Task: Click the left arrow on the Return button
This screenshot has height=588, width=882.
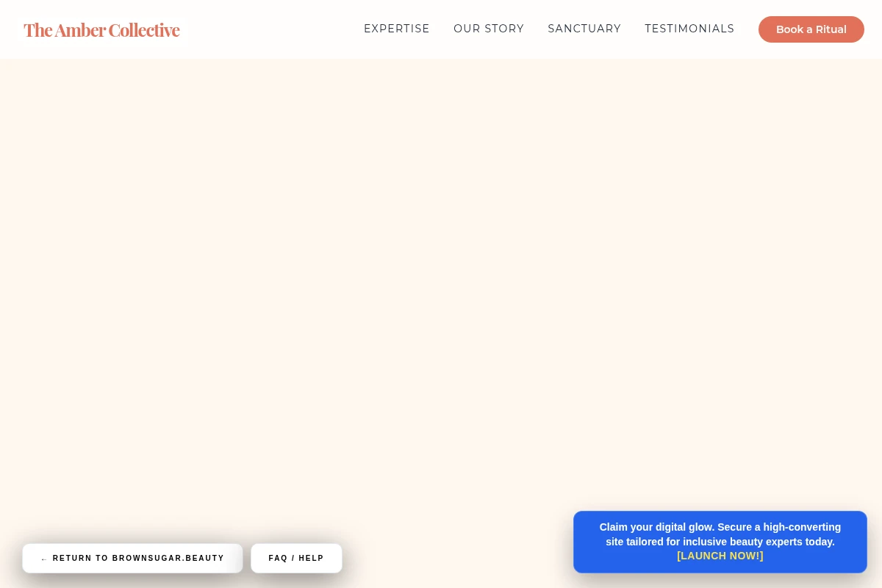Action: click(44, 559)
